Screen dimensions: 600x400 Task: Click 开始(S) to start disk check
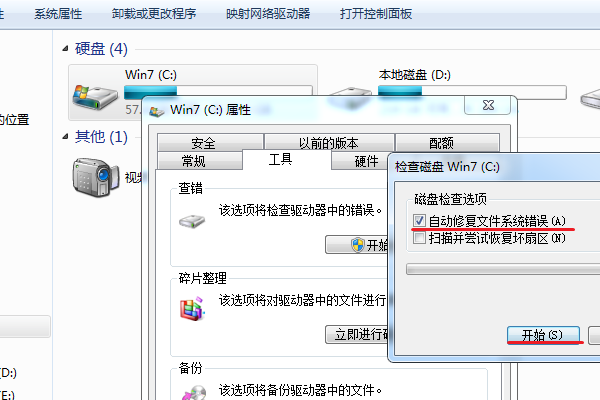pyautogui.click(x=543, y=335)
